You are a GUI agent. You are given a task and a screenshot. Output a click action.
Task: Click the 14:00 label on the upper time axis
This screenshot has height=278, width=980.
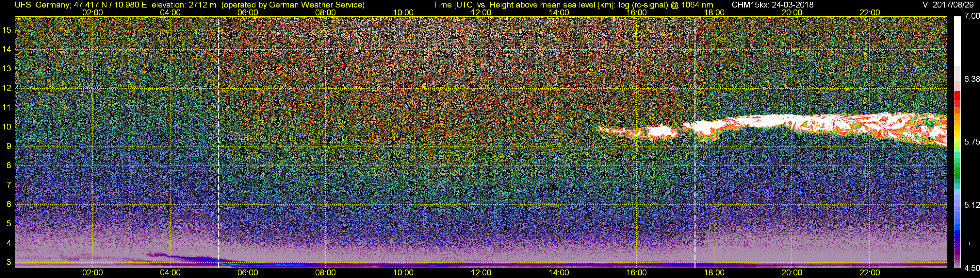coord(559,12)
